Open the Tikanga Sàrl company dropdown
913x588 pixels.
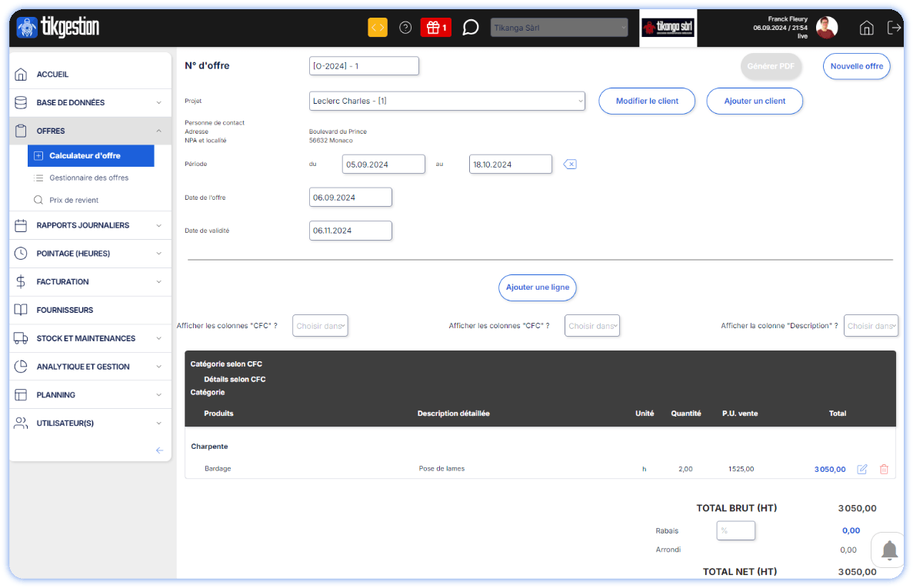tap(559, 28)
